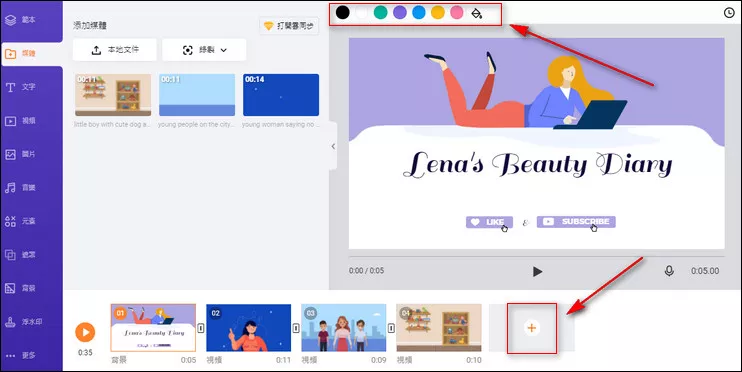Click the 0:05 duration under scene 01
The width and height of the screenshot is (742, 372).
(188, 360)
